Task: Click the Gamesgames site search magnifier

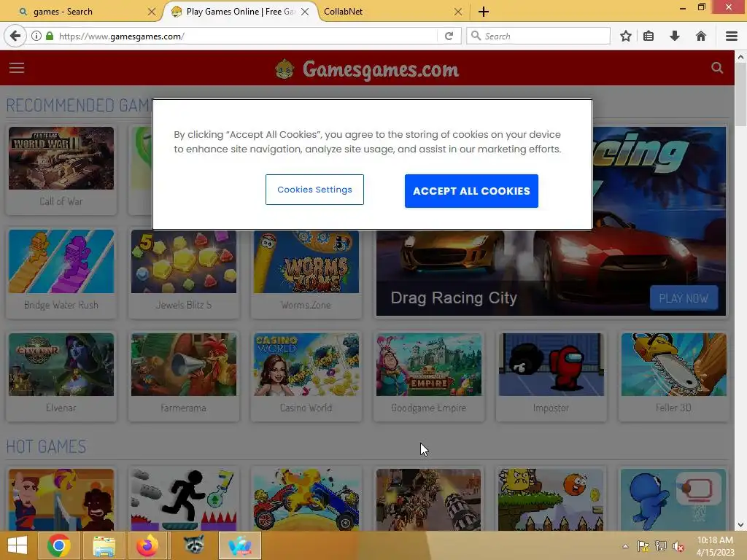Action: 717,68
